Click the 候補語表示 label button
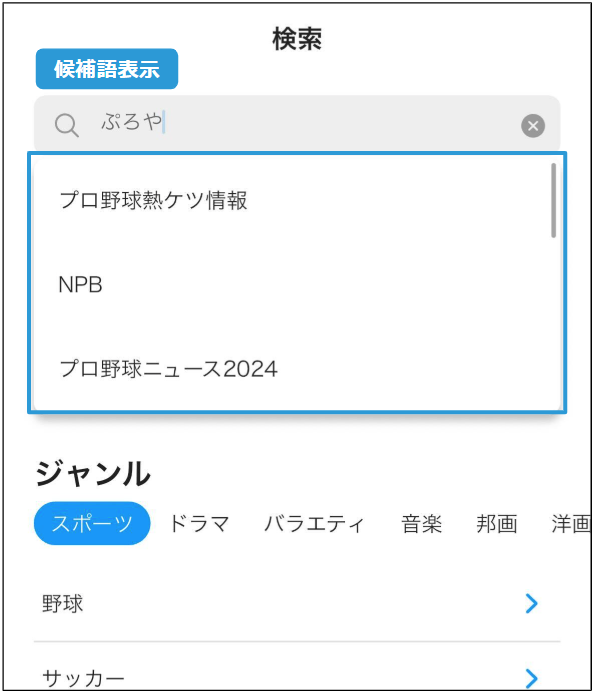Screen dimensions: 594x694 tap(107, 69)
